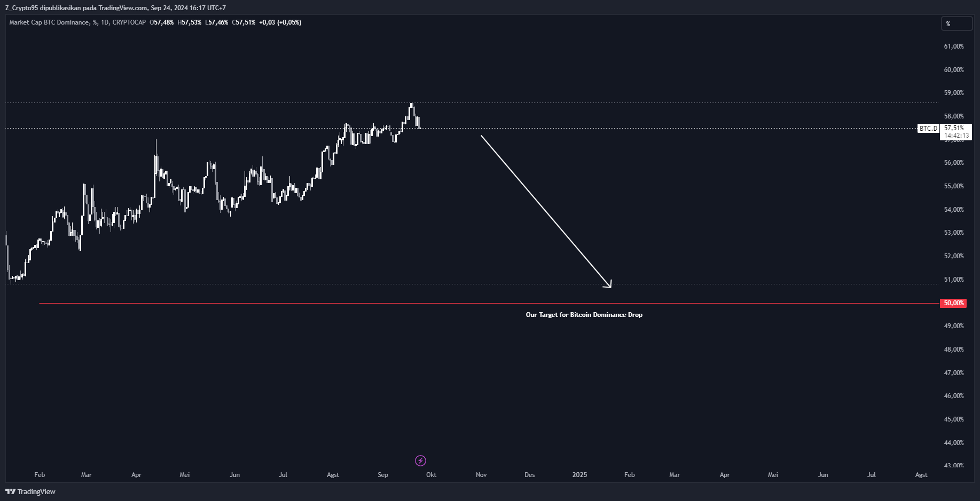Select the BTC.D price label on right axis
The width and height of the screenshot is (980, 501).
(x=928, y=128)
